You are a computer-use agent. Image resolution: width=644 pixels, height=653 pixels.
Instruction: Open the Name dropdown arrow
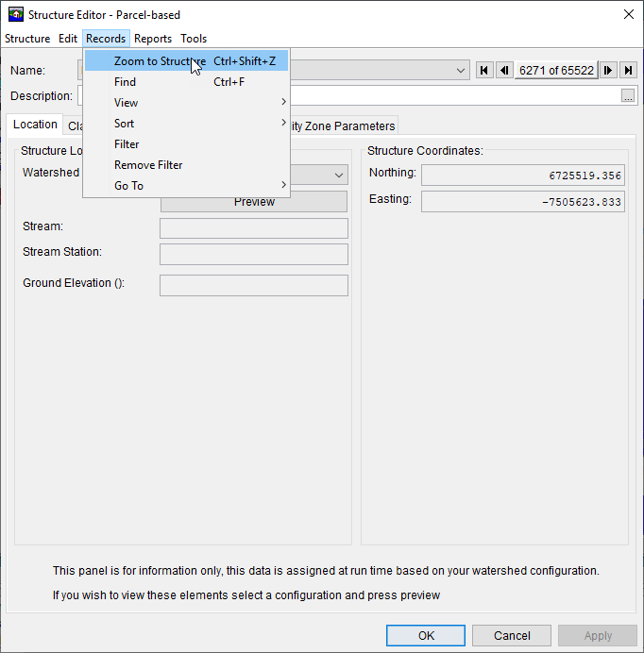click(x=460, y=71)
